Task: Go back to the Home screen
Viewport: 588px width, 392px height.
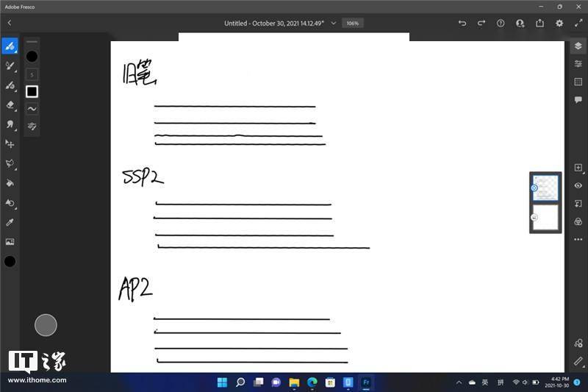Action: tap(10, 23)
